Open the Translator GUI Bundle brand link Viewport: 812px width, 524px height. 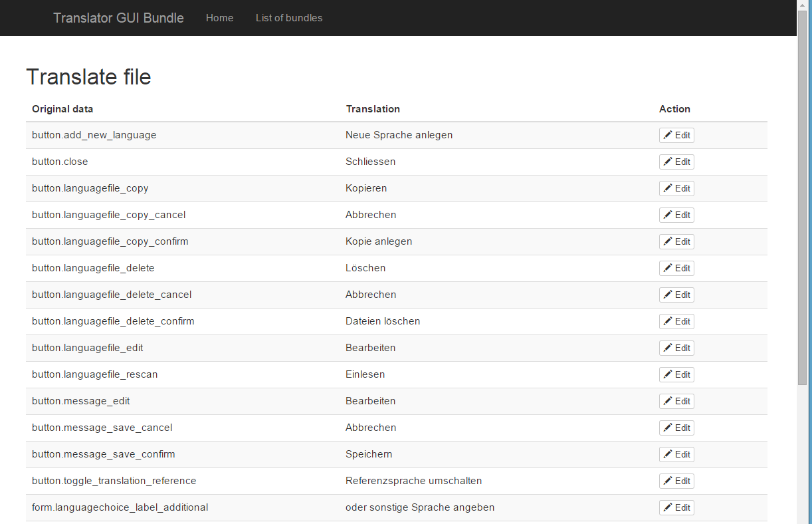click(x=118, y=18)
